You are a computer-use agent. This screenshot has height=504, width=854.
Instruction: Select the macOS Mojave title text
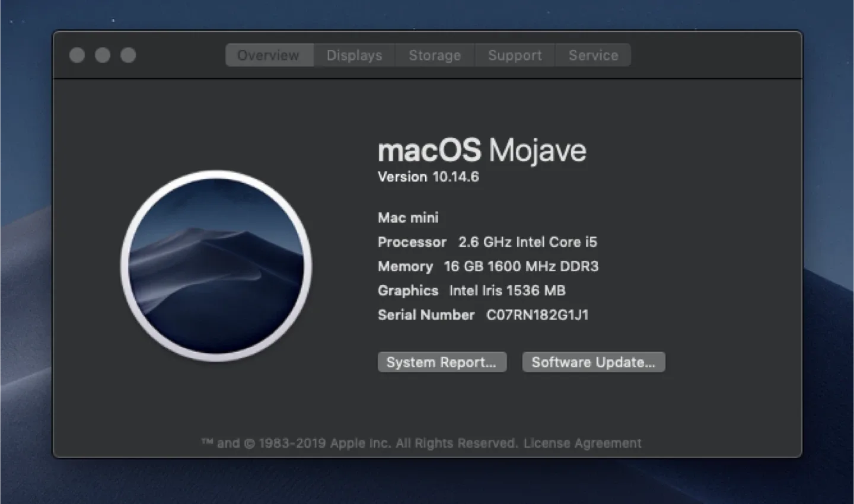tap(482, 150)
